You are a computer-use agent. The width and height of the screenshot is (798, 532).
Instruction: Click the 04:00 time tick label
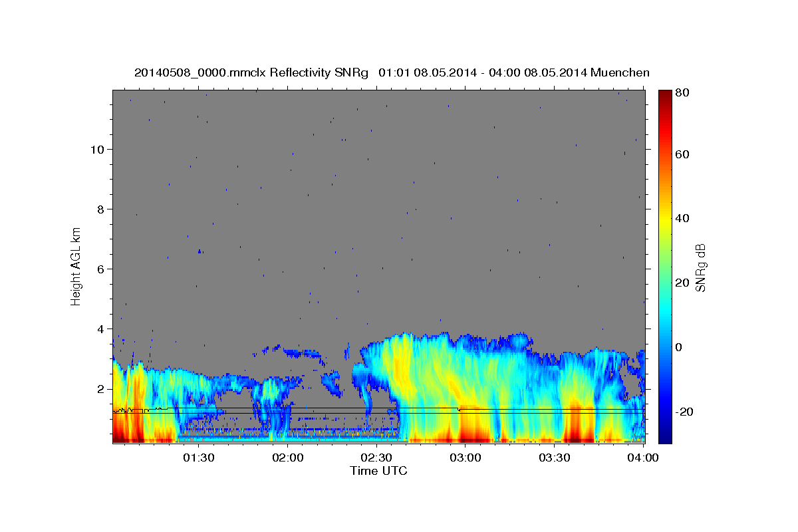click(x=643, y=458)
